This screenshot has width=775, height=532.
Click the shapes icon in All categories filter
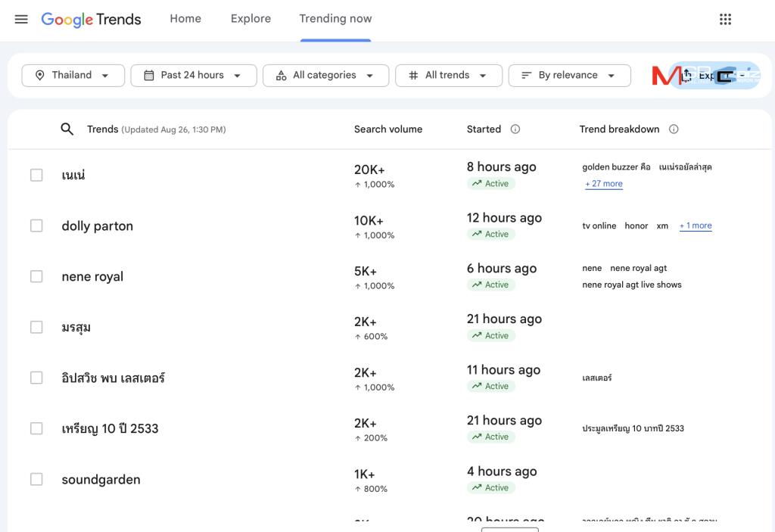282,75
